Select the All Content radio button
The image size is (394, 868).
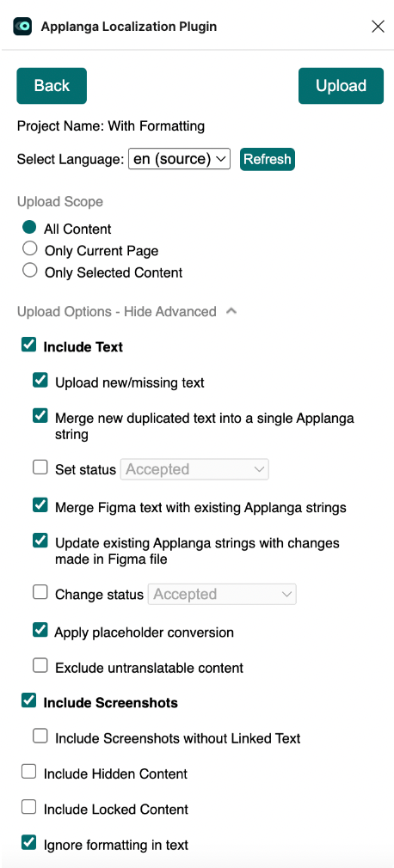click(29, 228)
